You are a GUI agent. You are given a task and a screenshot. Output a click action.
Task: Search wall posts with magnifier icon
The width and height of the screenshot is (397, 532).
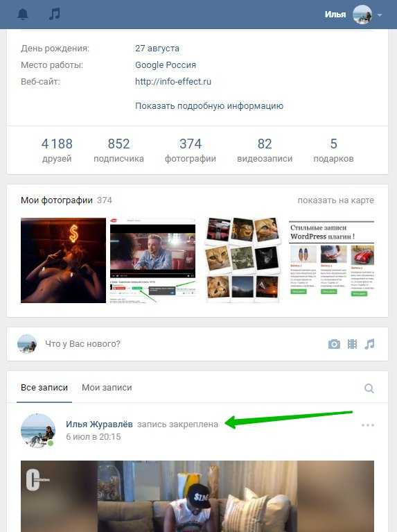coord(369,388)
